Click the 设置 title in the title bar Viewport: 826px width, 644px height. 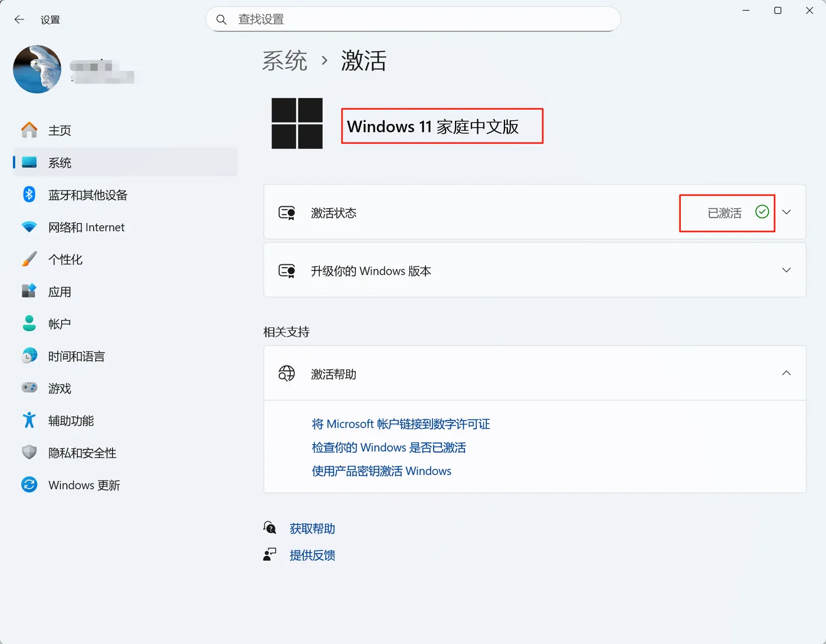point(50,19)
